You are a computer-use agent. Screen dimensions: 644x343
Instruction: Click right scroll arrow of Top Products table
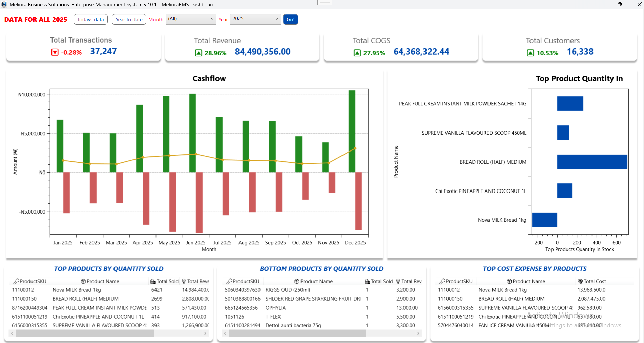[x=205, y=334]
